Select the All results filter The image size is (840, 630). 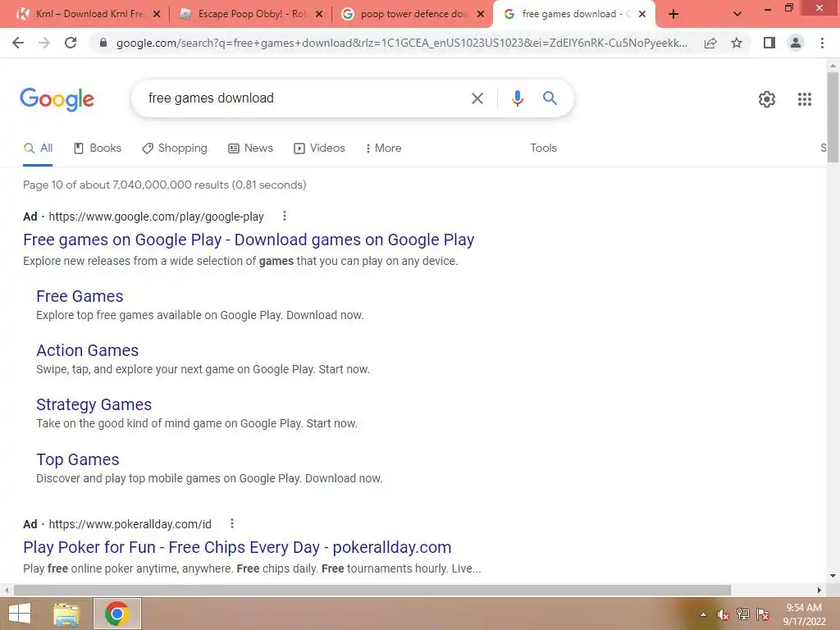(38, 148)
